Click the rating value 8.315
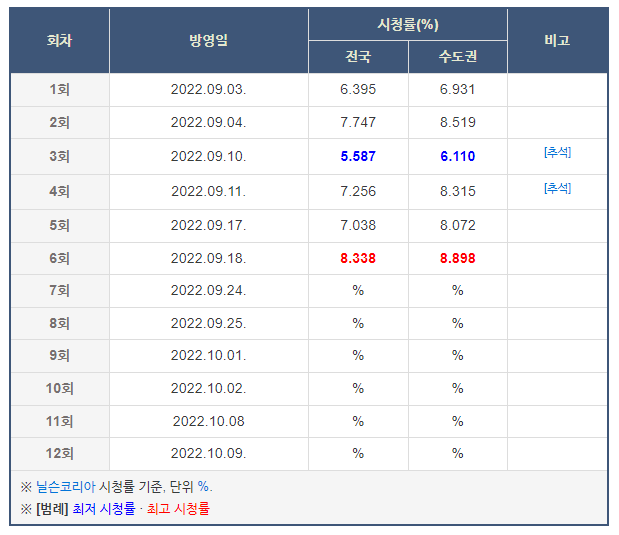The width and height of the screenshot is (619, 535). point(458,191)
